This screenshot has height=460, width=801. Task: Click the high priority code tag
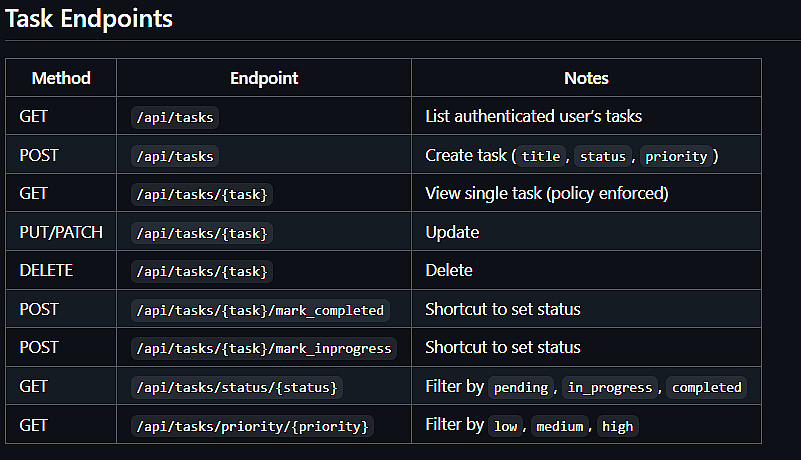tap(617, 426)
